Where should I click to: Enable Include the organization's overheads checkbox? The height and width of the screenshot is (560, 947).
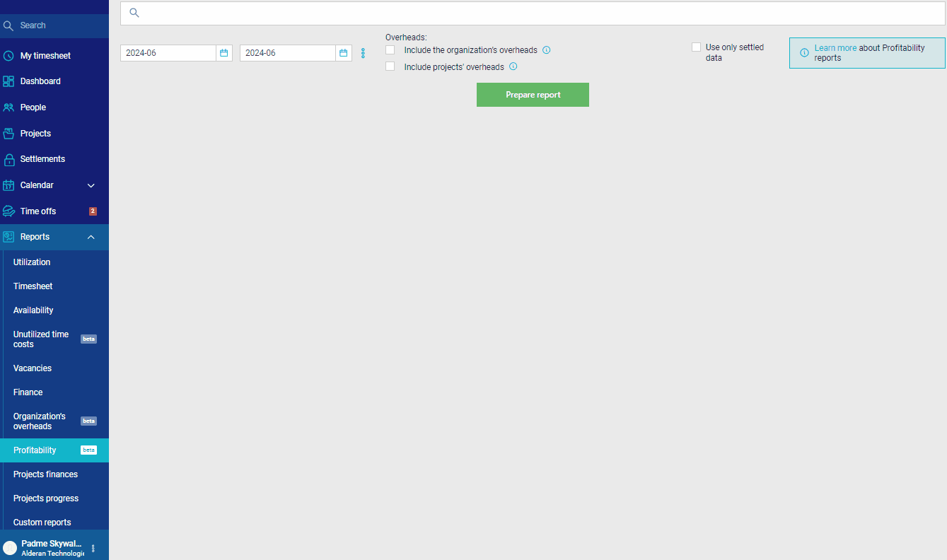coord(390,49)
